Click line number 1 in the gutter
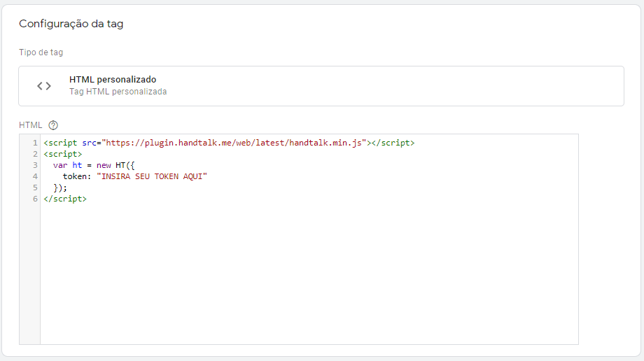 (35, 143)
